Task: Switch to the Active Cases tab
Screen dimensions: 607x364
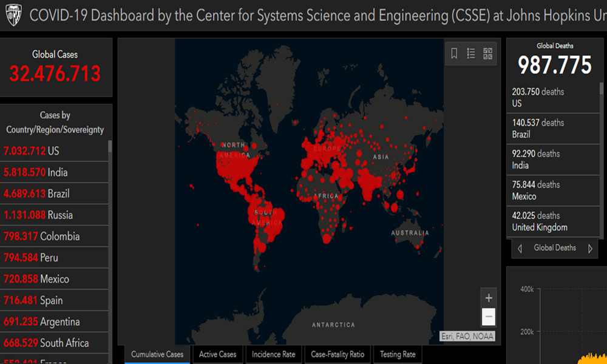Action: click(x=218, y=354)
